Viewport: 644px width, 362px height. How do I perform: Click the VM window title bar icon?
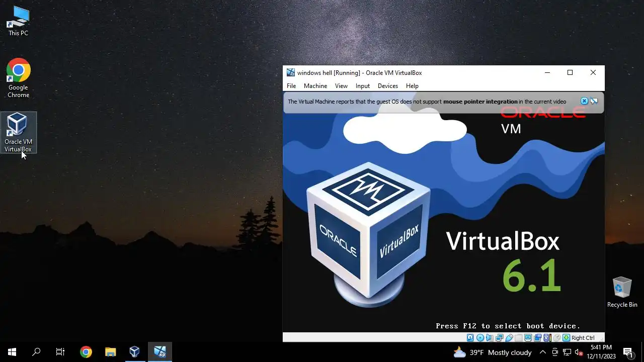(290, 72)
